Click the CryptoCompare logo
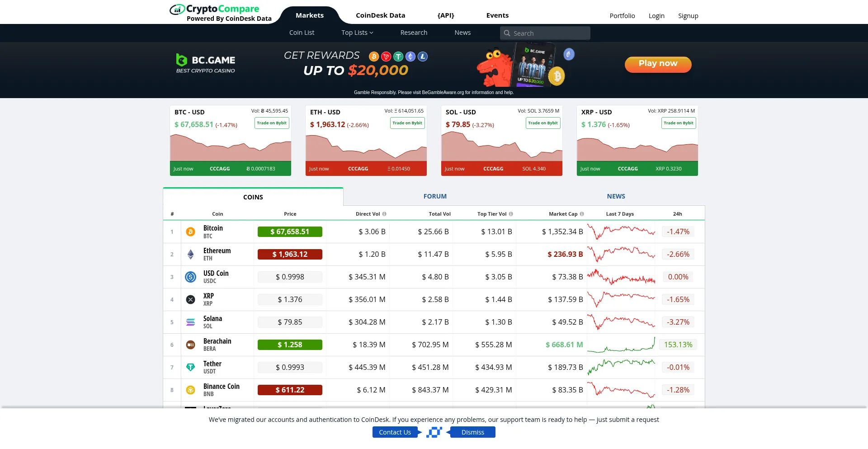 pos(221,13)
